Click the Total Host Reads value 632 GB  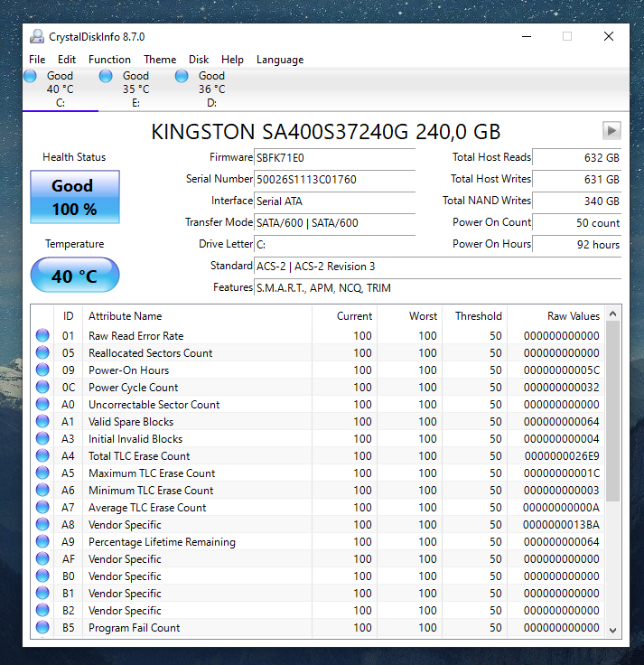pyautogui.click(x=576, y=158)
